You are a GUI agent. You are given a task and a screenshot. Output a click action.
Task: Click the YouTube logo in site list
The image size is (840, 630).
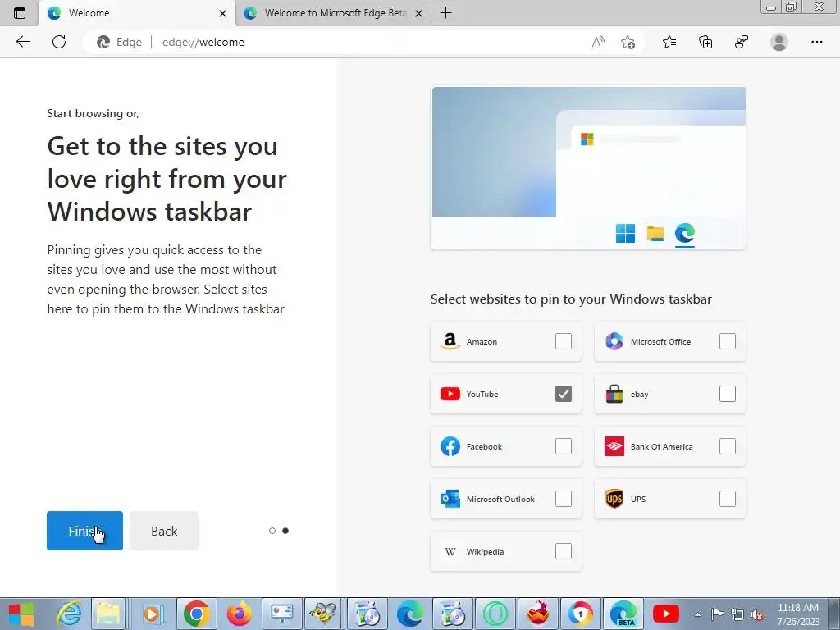pos(450,394)
